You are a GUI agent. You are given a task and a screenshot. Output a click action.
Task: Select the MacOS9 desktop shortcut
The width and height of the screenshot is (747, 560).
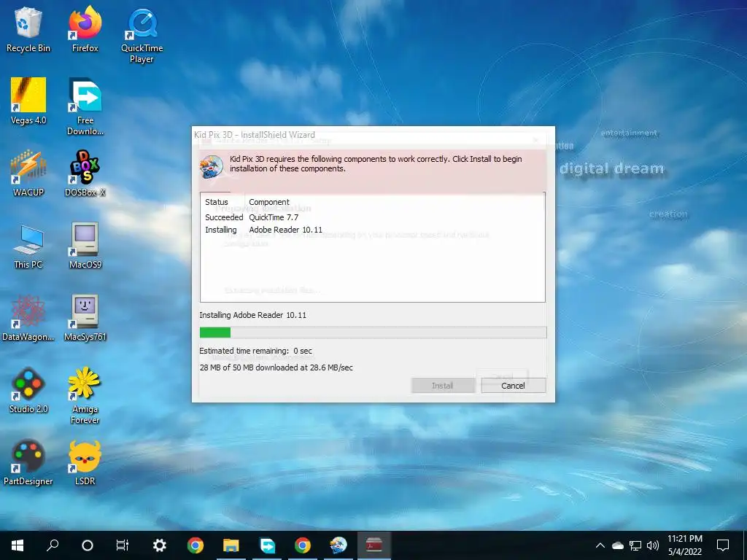coord(85,246)
